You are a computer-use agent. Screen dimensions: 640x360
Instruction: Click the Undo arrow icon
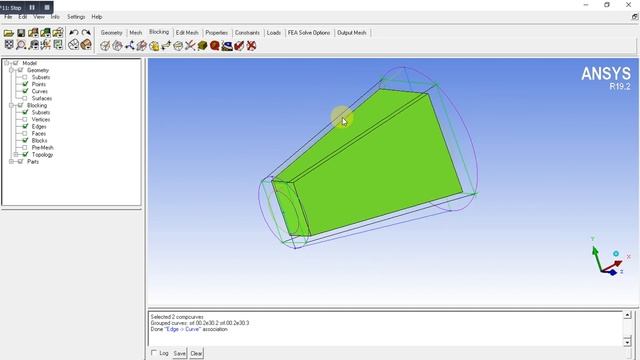pyautogui.click(x=73, y=33)
